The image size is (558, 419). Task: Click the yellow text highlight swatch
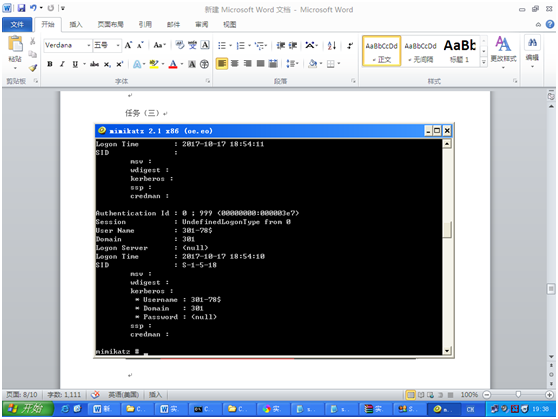[x=154, y=64]
